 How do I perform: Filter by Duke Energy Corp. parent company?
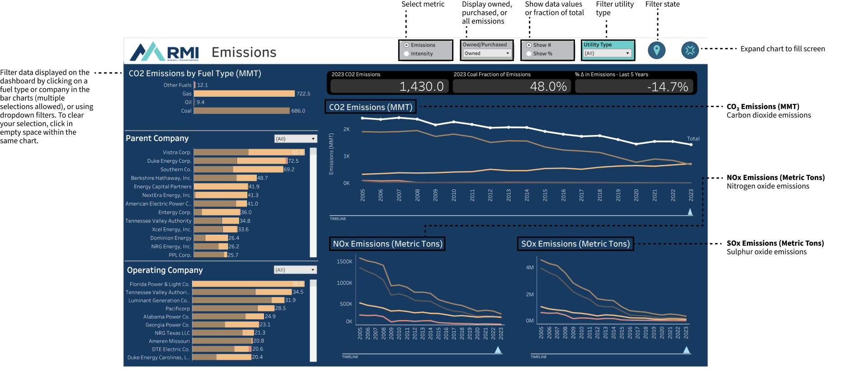[241, 161]
